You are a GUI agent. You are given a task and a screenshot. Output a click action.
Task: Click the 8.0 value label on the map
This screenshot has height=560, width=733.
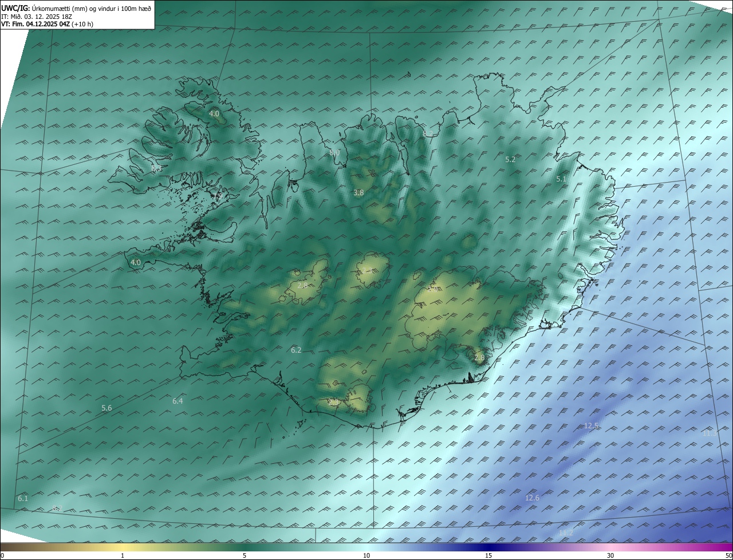pos(334,153)
